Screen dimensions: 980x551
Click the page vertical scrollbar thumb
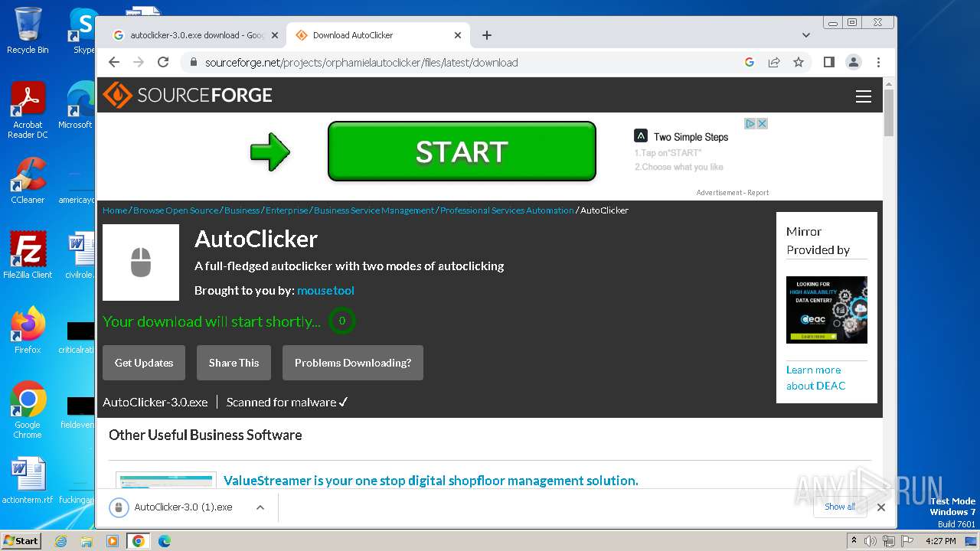[889, 112]
